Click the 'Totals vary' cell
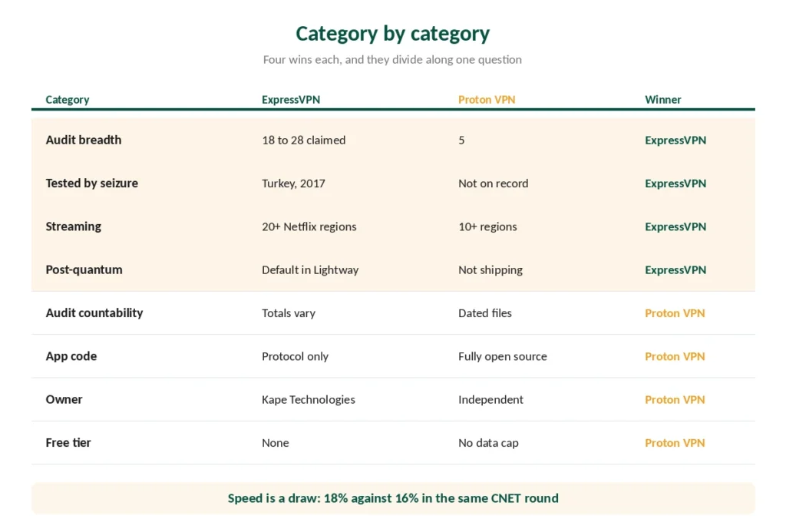 [289, 313]
